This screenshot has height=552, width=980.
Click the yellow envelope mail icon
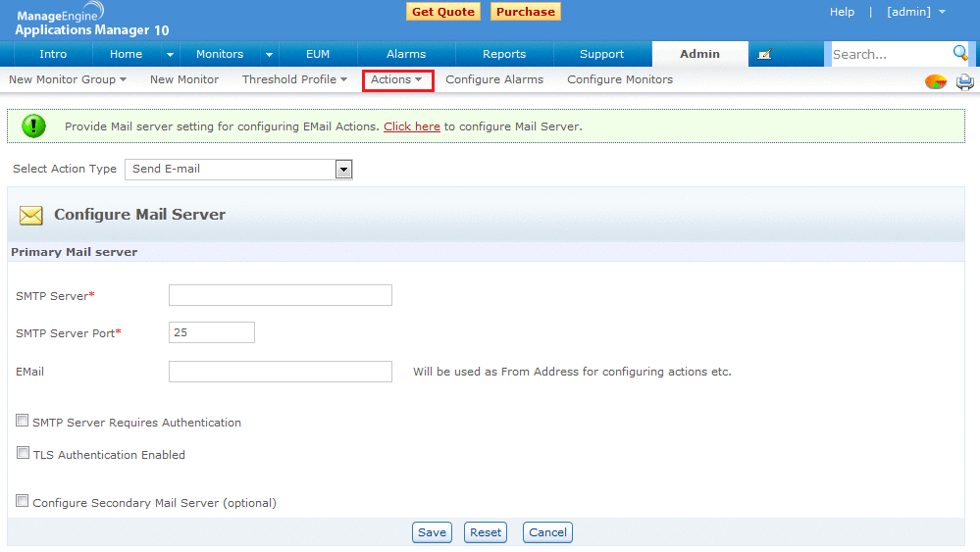30,216
